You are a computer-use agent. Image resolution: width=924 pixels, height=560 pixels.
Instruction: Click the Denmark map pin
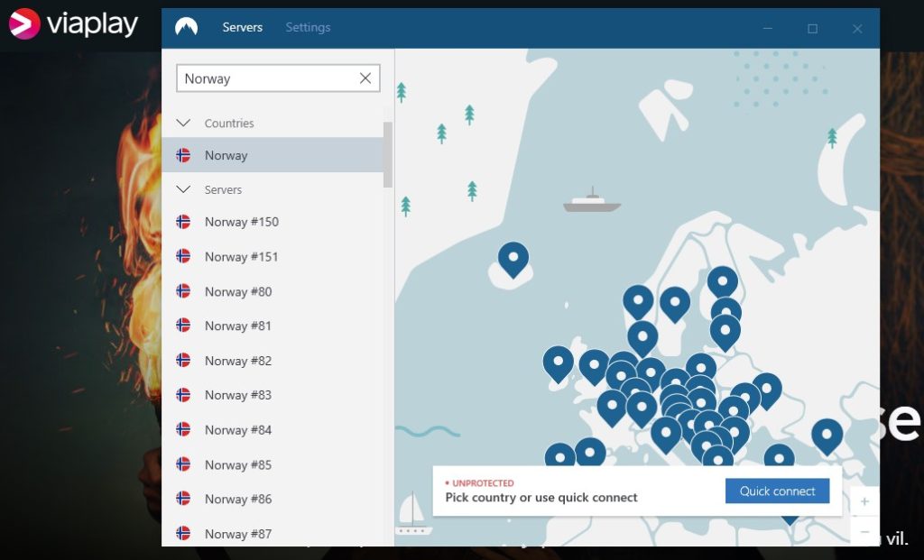(x=642, y=338)
